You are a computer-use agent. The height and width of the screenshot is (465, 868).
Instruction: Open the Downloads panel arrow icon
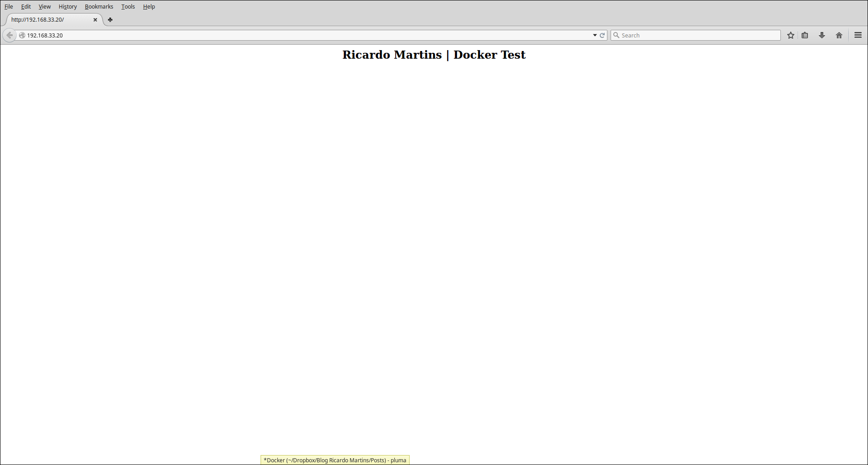(821, 35)
